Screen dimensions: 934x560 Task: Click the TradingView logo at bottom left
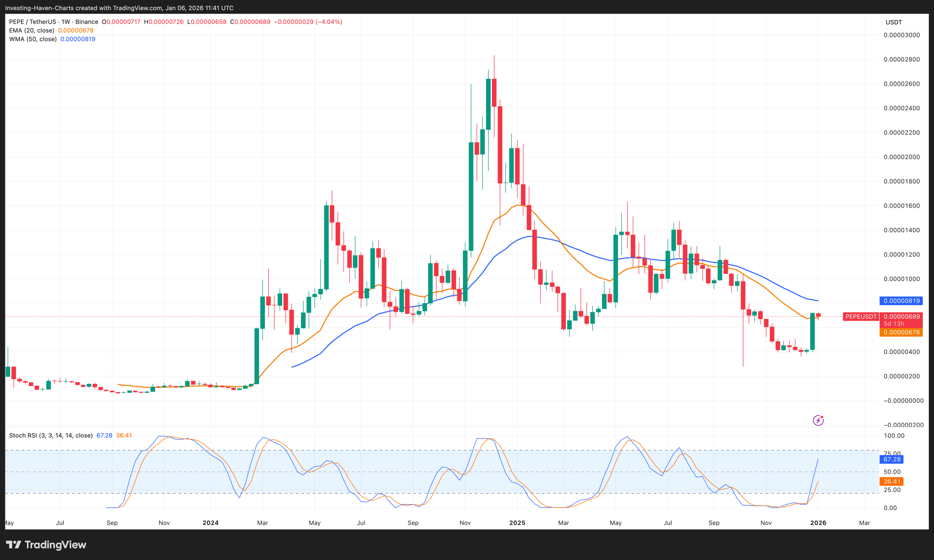pos(46,545)
